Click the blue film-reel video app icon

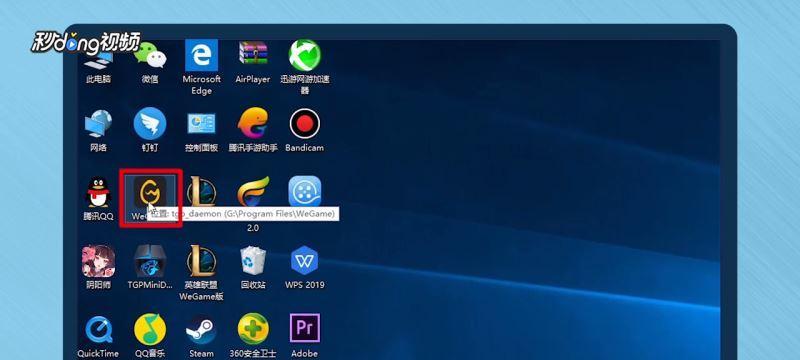(305, 192)
